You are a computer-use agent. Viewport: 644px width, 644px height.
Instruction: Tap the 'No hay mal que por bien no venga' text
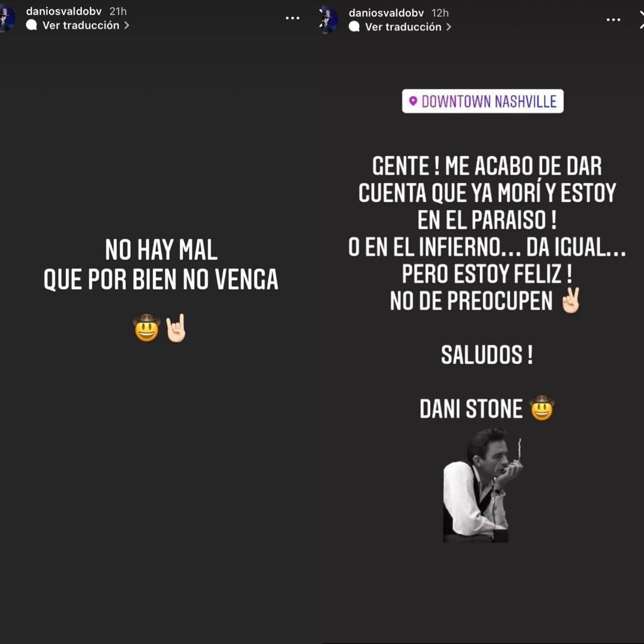pos(161,265)
